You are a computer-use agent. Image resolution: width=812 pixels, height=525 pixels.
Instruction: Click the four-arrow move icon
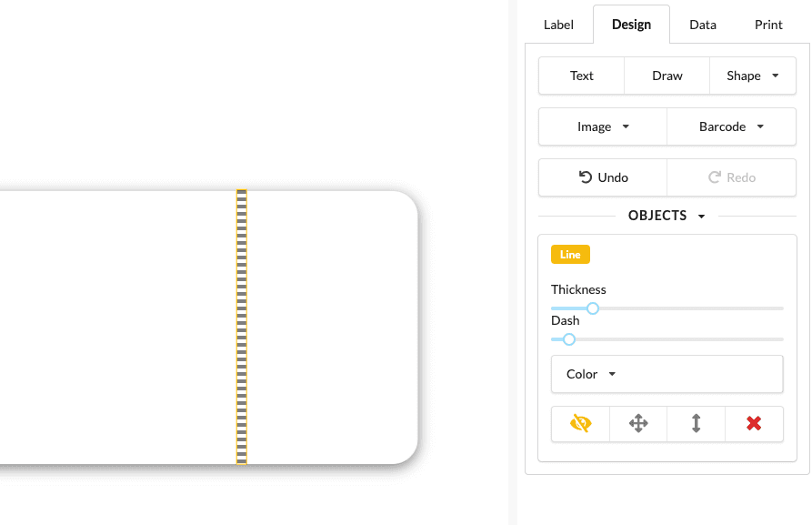pos(638,423)
